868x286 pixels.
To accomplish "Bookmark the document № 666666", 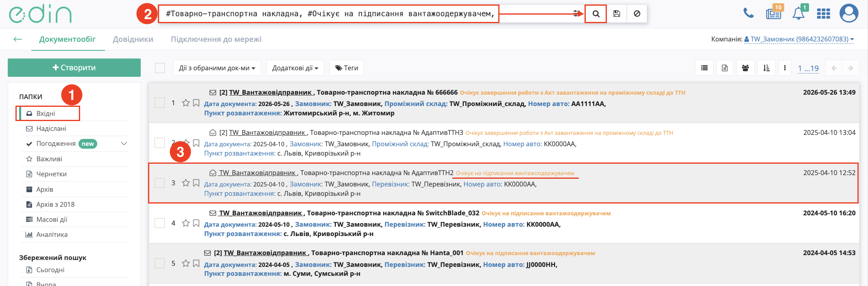I will tap(196, 103).
